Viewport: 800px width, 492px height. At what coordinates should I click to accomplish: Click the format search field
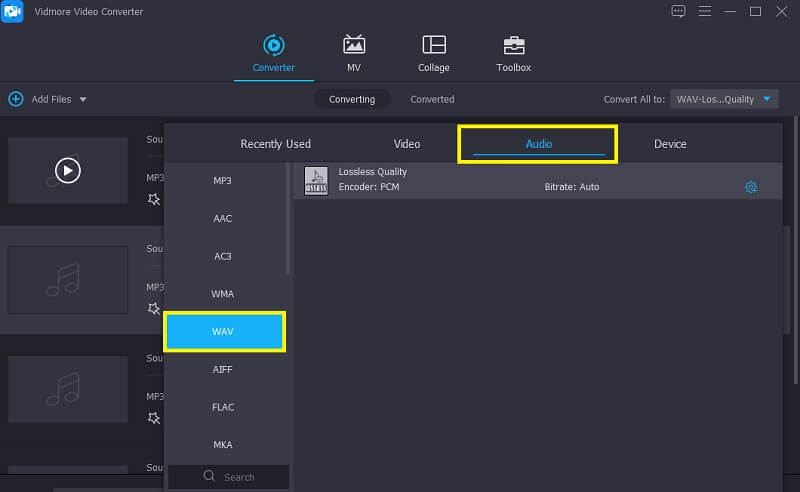pos(228,477)
